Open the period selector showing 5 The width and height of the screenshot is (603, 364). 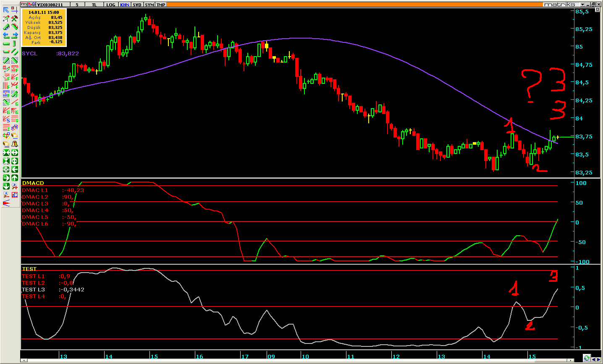click(77, 5)
